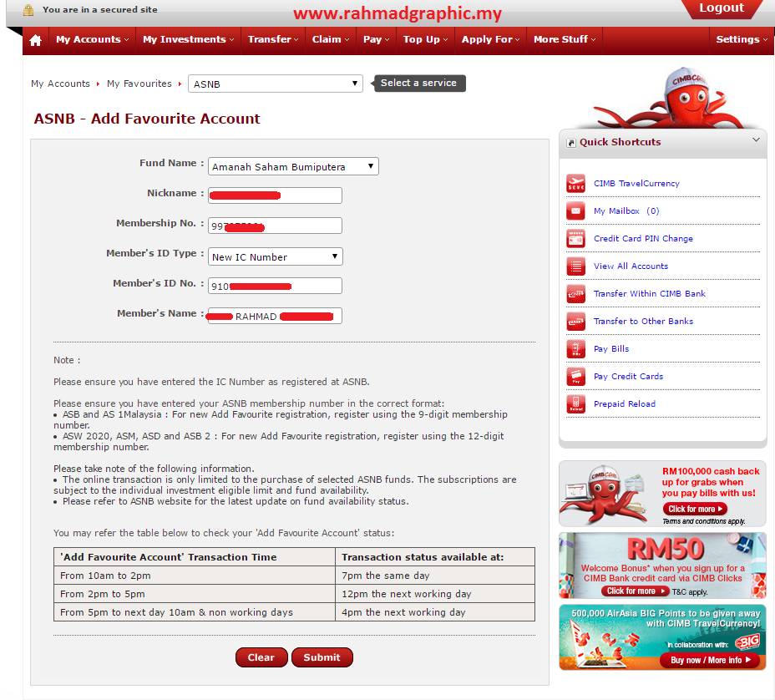This screenshot has width=775, height=700.
Task: Open the ASNB service selector dropdown
Action: coord(276,84)
